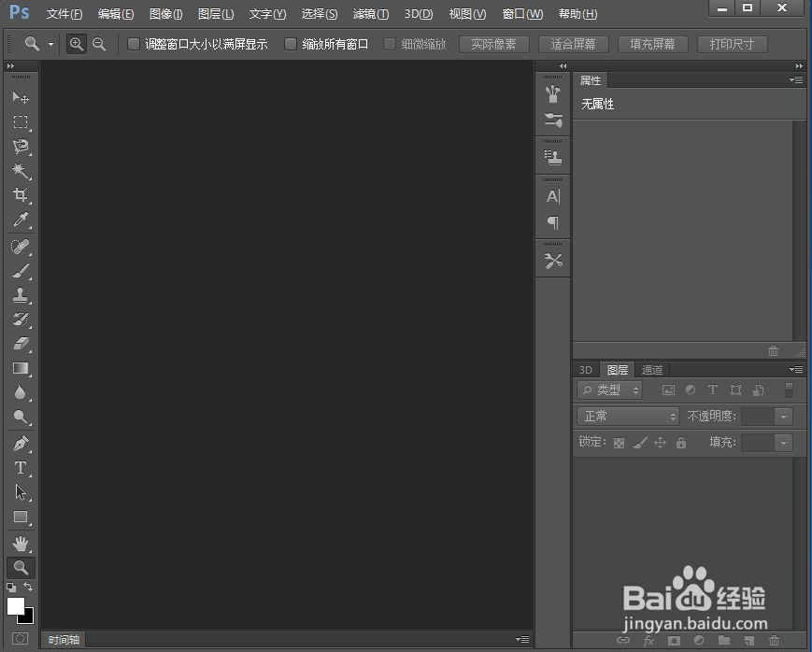Image resolution: width=812 pixels, height=652 pixels.
Task: Select the Brush tool
Action: pos(21,271)
